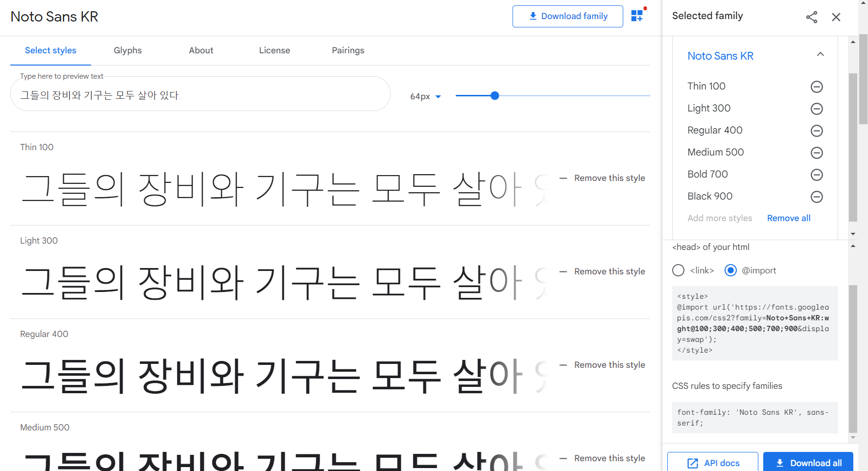Click 'CSS rules to specify families' label

pyautogui.click(x=727, y=386)
